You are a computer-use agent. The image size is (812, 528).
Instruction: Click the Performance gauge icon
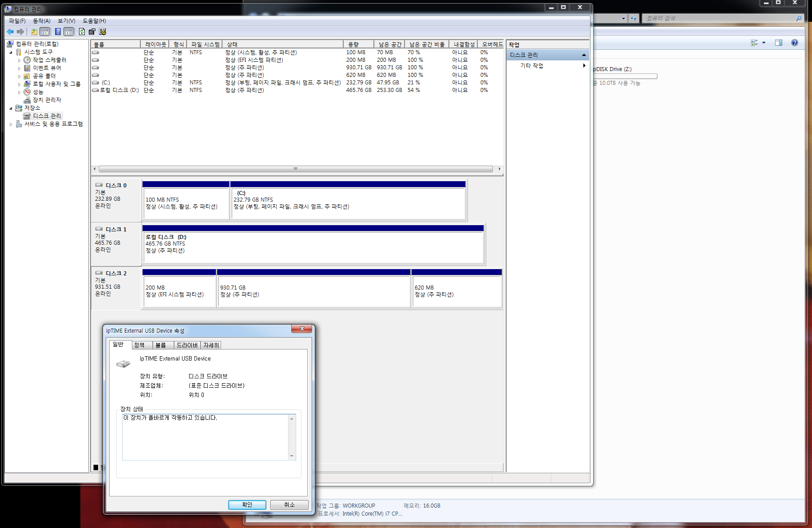(x=27, y=92)
